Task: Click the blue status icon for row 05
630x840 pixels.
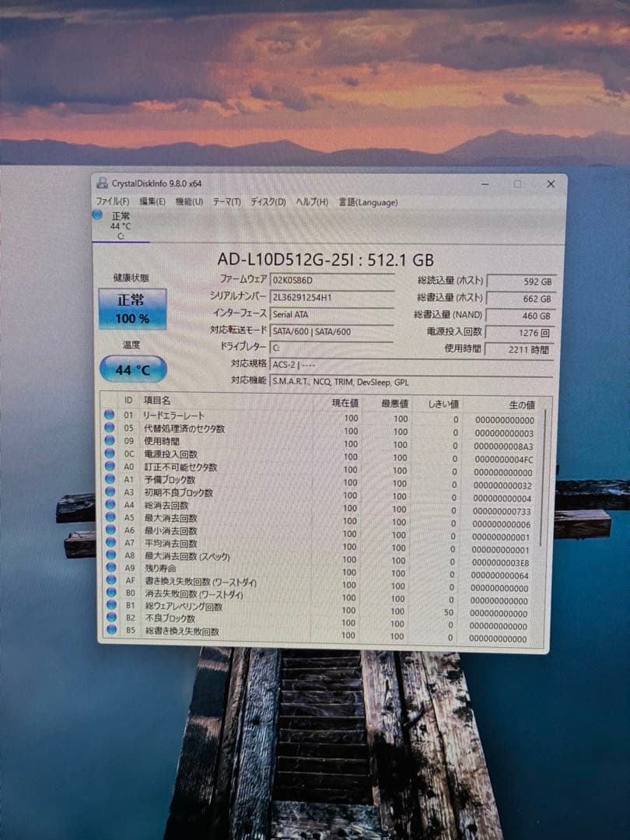Action: click(x=110, y=427)
